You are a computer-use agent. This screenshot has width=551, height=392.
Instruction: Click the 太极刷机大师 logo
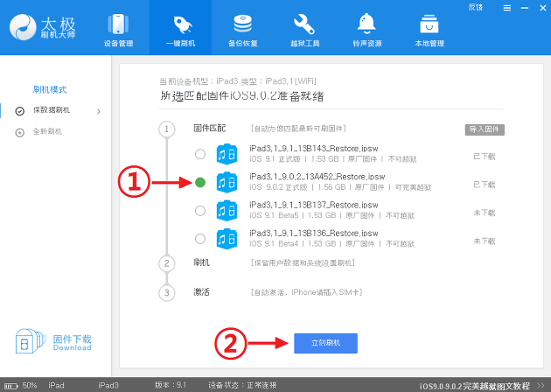click(43, 27)
